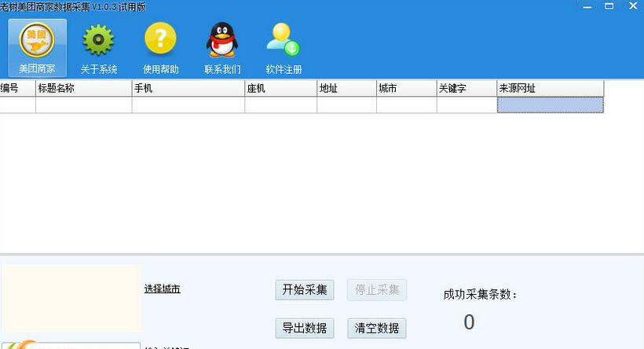Minimize the application window
Viewport: 644px width, 349px height.
point(587,6)
